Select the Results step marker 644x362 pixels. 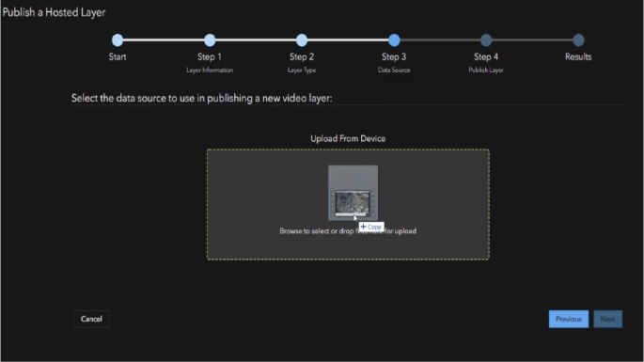pyautogui.click(x=578, y=39)
